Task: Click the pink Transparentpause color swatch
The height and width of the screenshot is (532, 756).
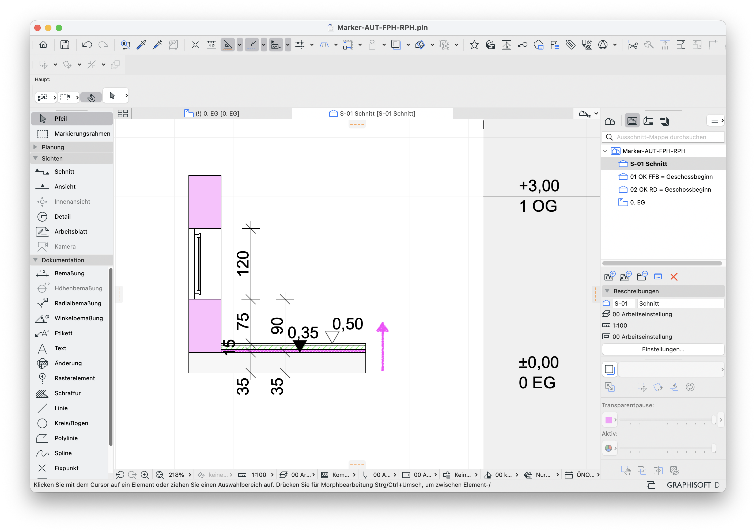Action: click(609, 420)
